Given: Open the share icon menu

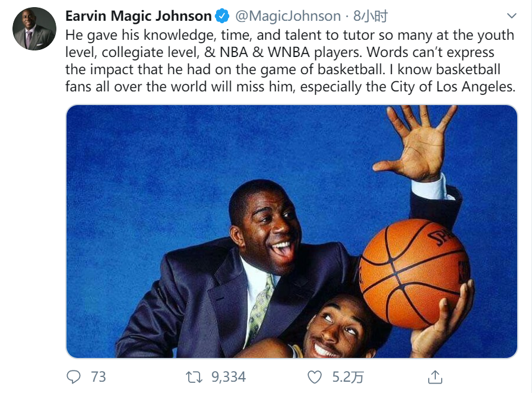Looking at the screenshot, I should pyautogui.click(x=435, y=377).
